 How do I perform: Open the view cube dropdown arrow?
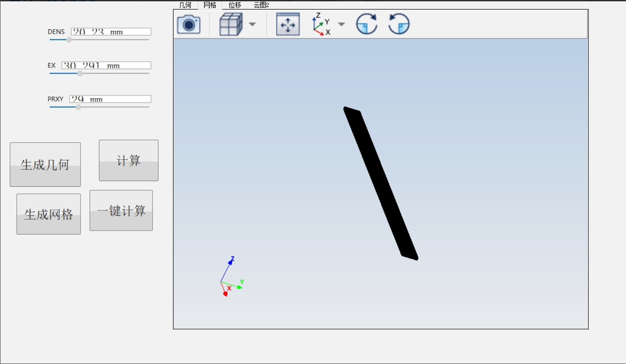(252, 24)
